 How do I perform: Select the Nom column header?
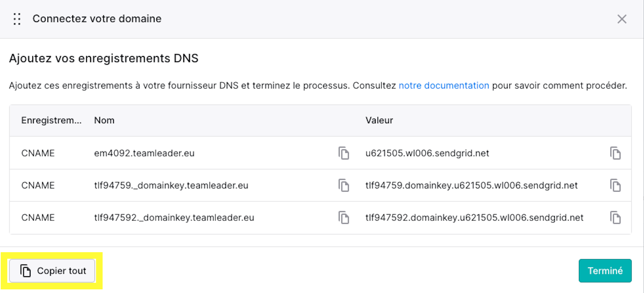[104, 120]
